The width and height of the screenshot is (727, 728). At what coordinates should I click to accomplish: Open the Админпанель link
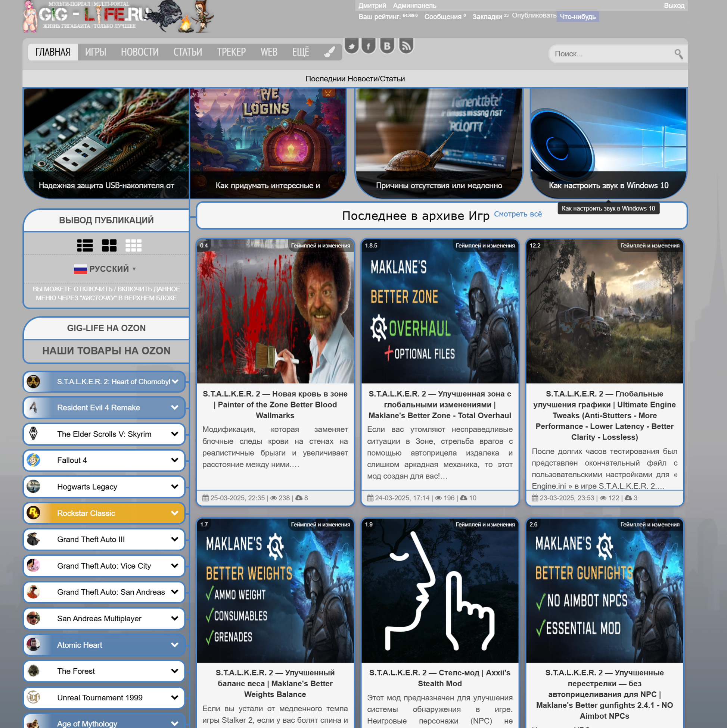click(414, 6)
